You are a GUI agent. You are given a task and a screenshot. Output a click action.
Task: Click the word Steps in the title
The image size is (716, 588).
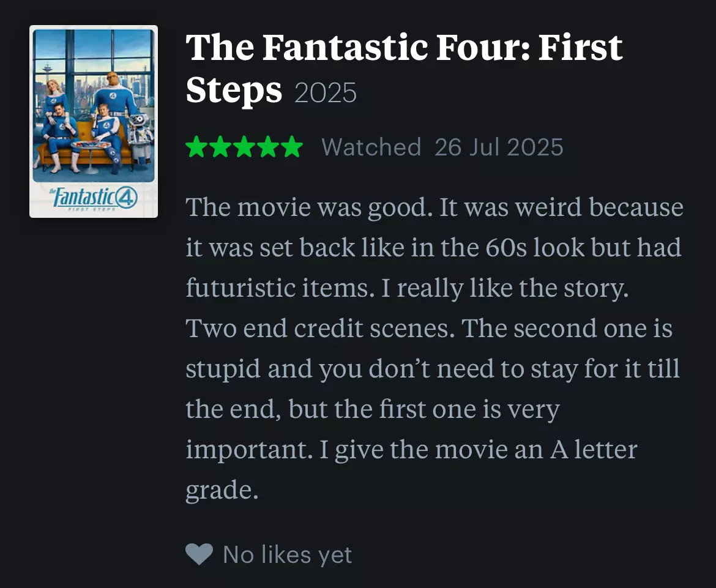tap(234, 90)
